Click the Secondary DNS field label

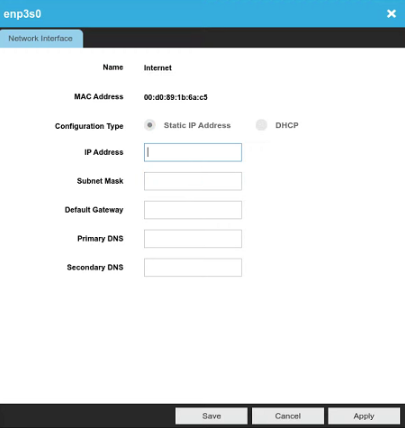(x=95, y=267)
